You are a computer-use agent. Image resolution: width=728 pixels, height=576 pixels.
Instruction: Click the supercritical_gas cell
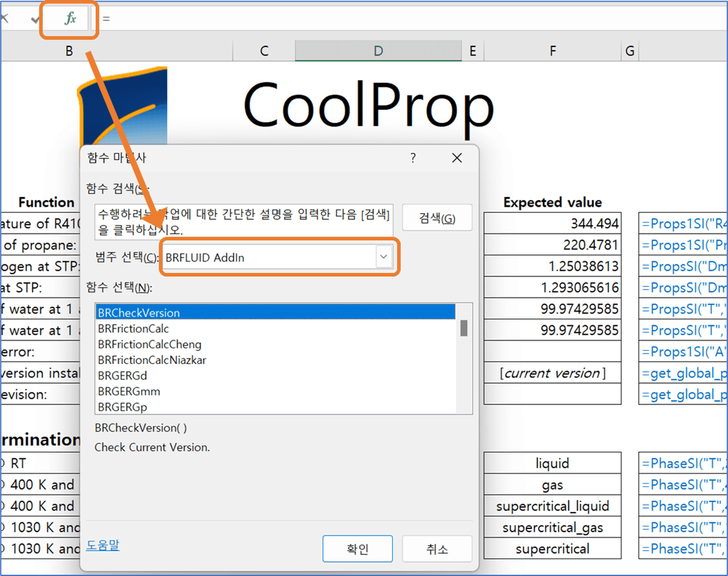coord(552,528)
